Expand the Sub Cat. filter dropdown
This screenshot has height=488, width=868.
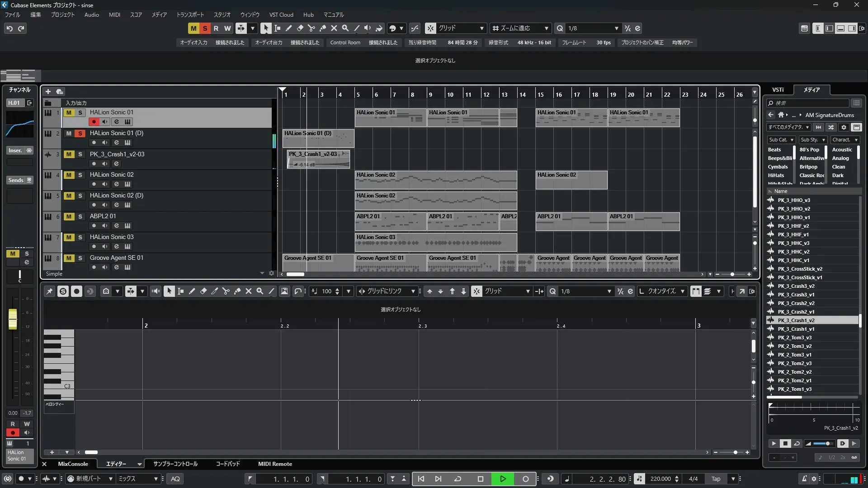click(781, 140)
